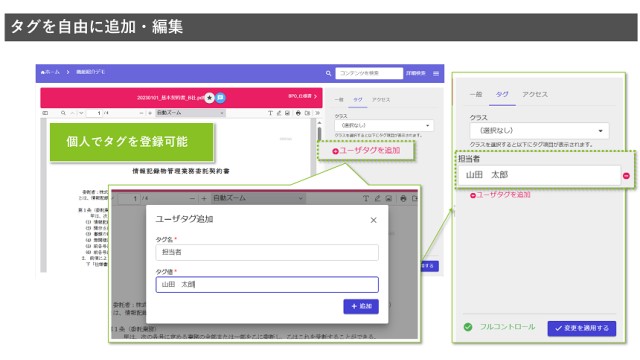Open the find magnifier in the main viewer toolbar
Image resolution: width=640 pixels, height=360 pixels.
(63, 113)
